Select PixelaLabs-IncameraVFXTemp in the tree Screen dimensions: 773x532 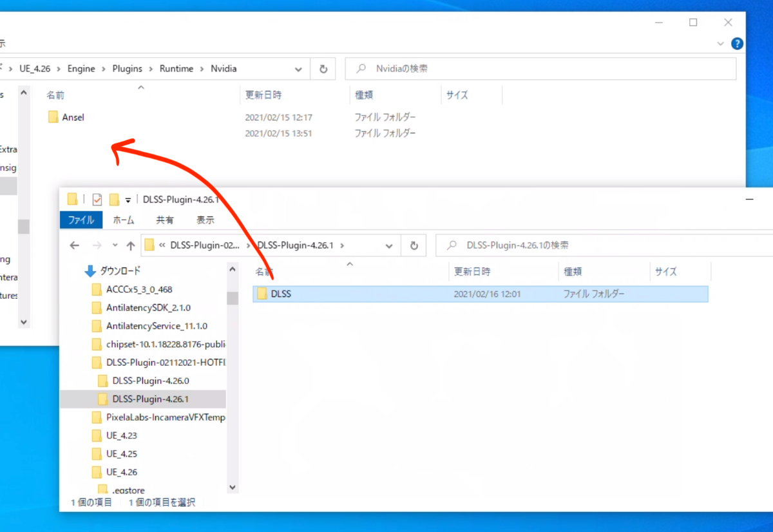pos(166,417)
